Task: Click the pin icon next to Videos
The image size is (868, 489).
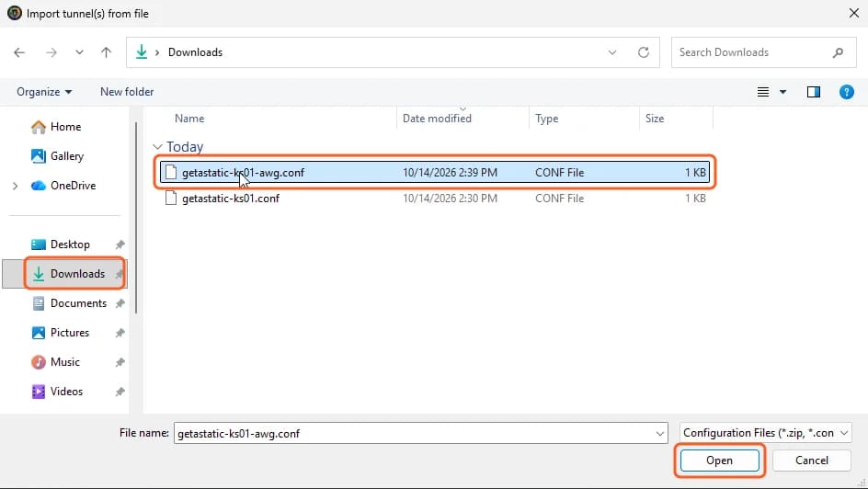Action: coord(120,392)
